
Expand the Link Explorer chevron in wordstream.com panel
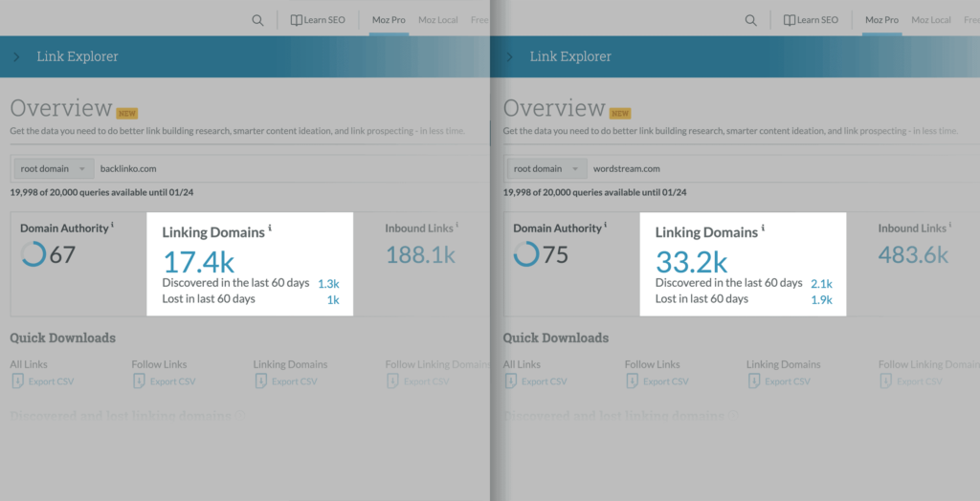[x=509, y=57]
